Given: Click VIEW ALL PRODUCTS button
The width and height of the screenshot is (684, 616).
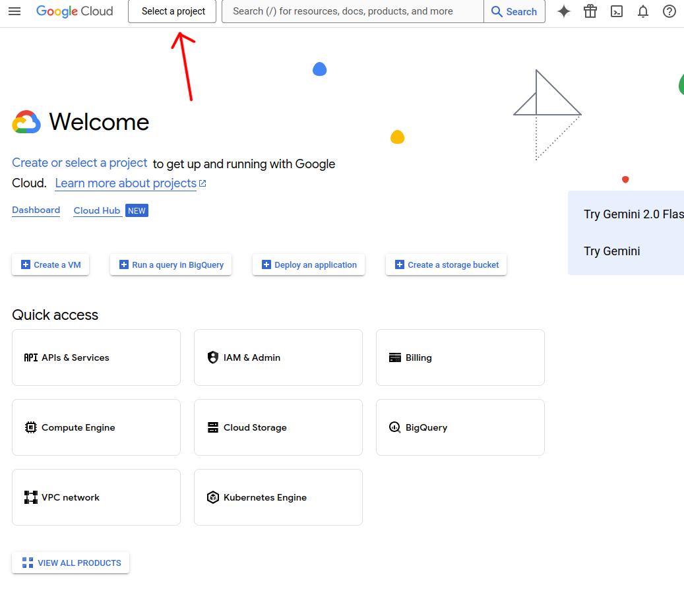Looking at the screenshot, I should (x=71, y=563).
